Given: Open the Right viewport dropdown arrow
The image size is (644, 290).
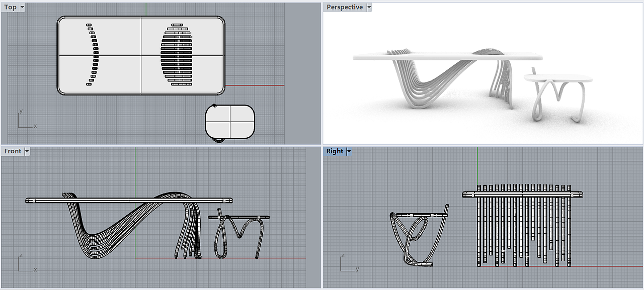Looking at the screenshot, I should (349, 151).
